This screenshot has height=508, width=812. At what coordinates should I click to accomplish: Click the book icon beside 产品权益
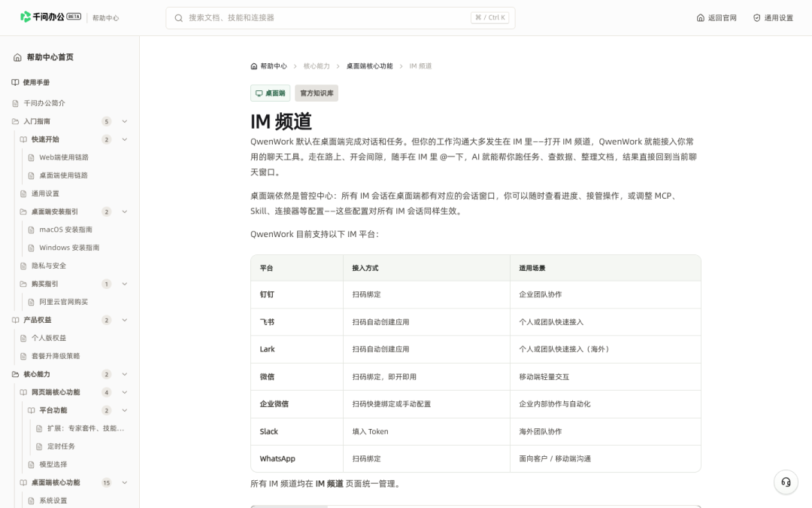pos(15,320)
